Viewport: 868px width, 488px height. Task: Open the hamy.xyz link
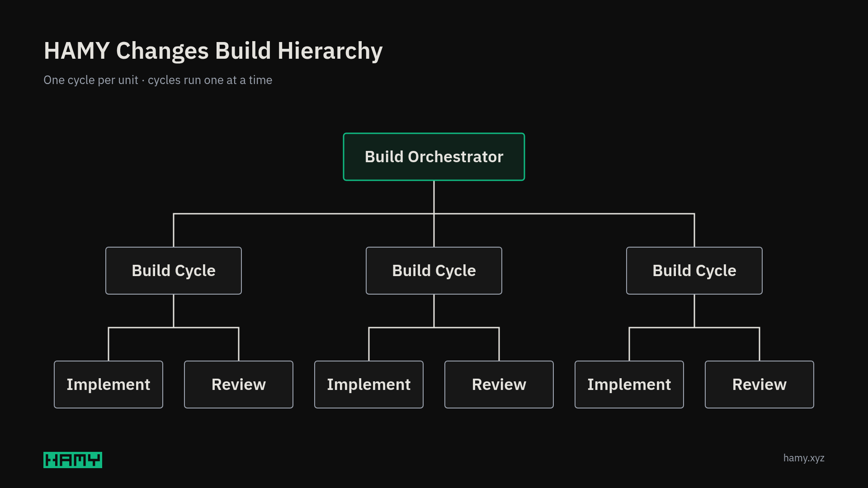point(804,458)
